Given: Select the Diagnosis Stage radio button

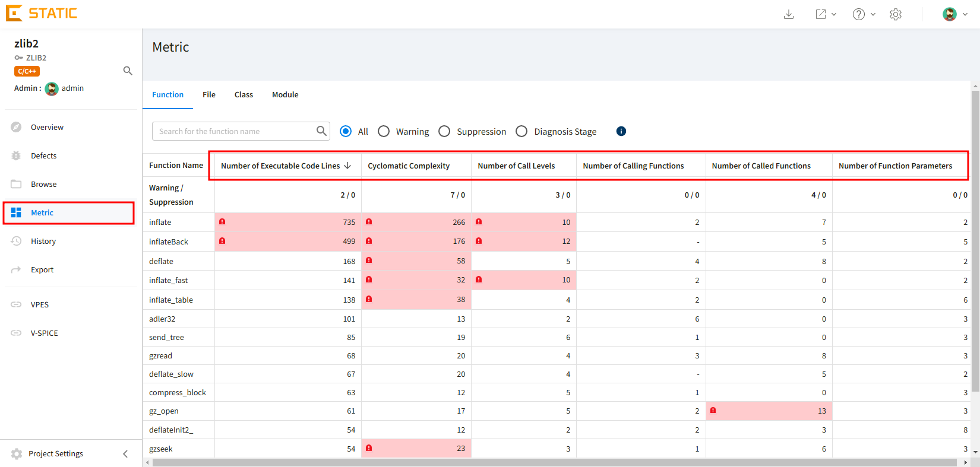Looking at the screenshot, I should (x=521, y=131).
